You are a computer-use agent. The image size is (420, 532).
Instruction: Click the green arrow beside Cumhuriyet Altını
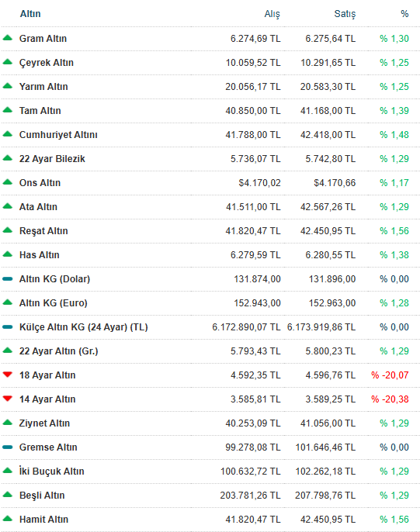tap(7, 134)
